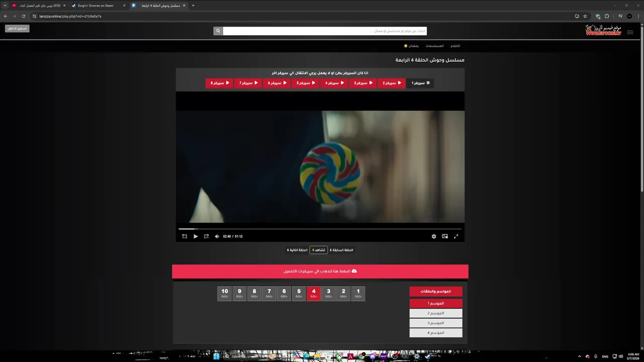
Task: Expand الموسم 4 in the seasons list
Action: point(436,333)
